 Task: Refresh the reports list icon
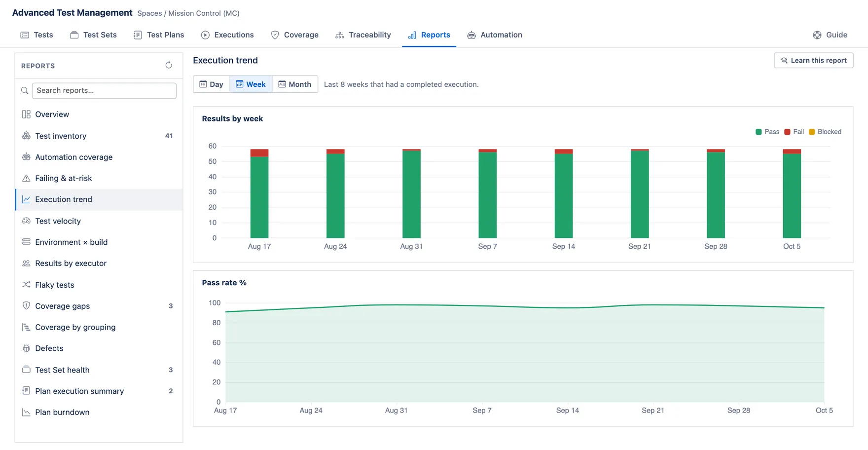tap(169, 65)
